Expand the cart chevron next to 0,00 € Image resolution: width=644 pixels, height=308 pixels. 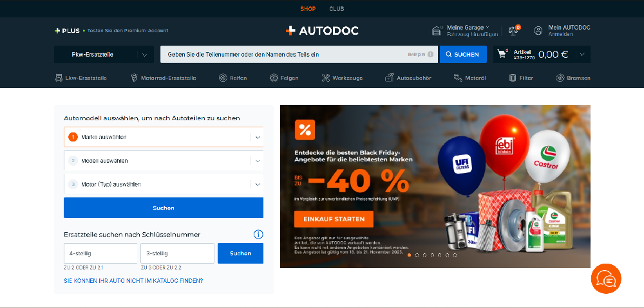pos(582,54)
